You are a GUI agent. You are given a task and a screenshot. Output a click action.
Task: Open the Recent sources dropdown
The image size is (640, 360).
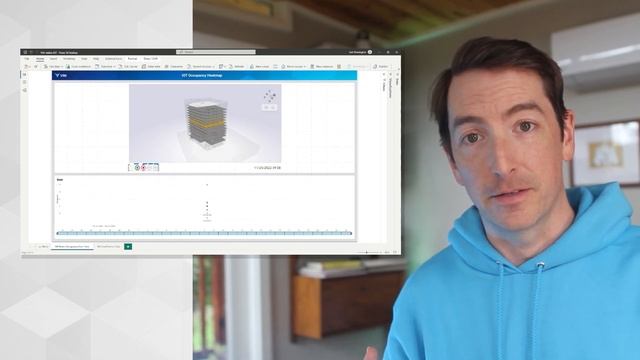tap(200, 66)
